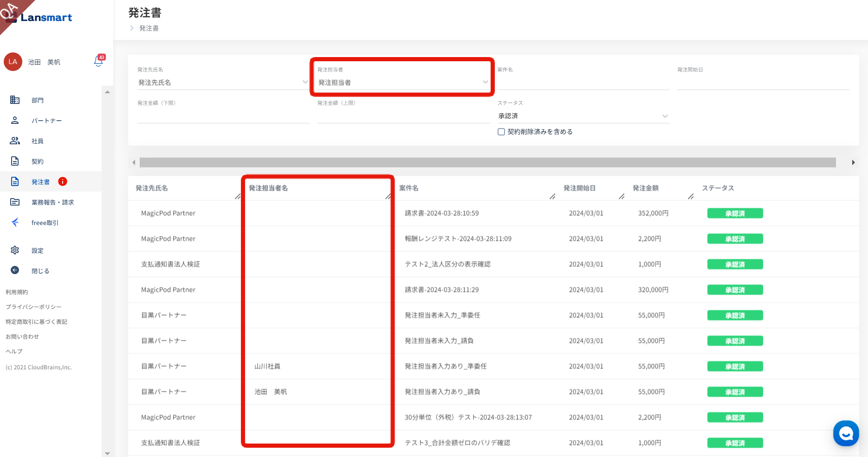Open the 利用規約 link

[17, 292]
